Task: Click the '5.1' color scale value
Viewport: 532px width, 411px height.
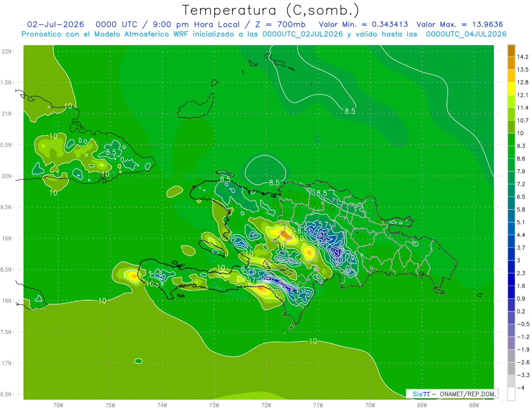Action: [x=521, y=222]
